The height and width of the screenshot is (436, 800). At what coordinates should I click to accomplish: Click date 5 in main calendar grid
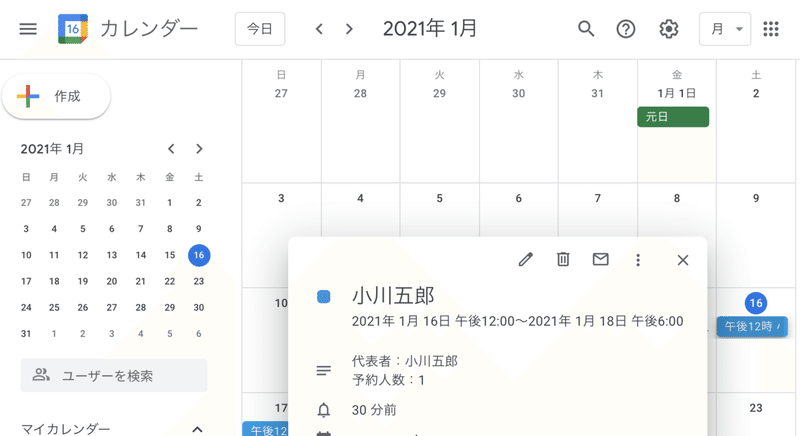click(439, 198)
